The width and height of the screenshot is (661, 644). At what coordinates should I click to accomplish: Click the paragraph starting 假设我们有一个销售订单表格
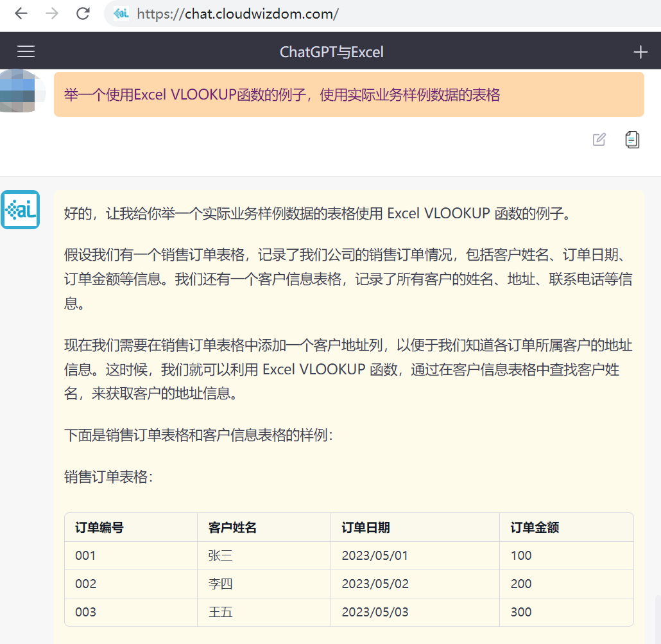tap(348, 279)
